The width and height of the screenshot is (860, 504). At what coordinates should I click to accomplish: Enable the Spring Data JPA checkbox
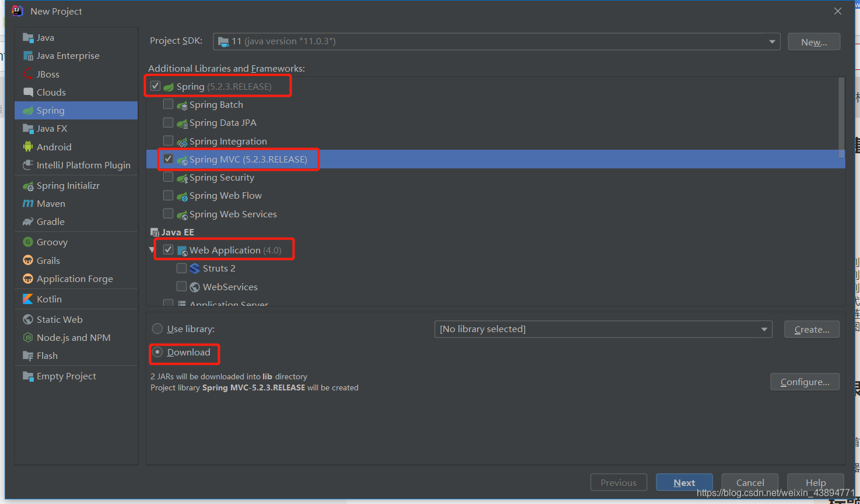[x=168, y=122]
